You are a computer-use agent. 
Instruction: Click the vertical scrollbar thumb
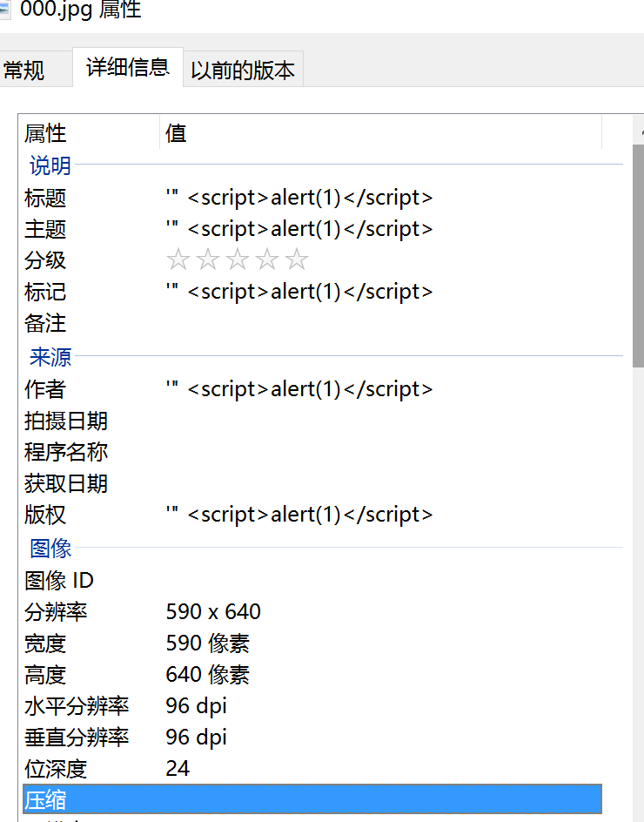pos(638,256)
